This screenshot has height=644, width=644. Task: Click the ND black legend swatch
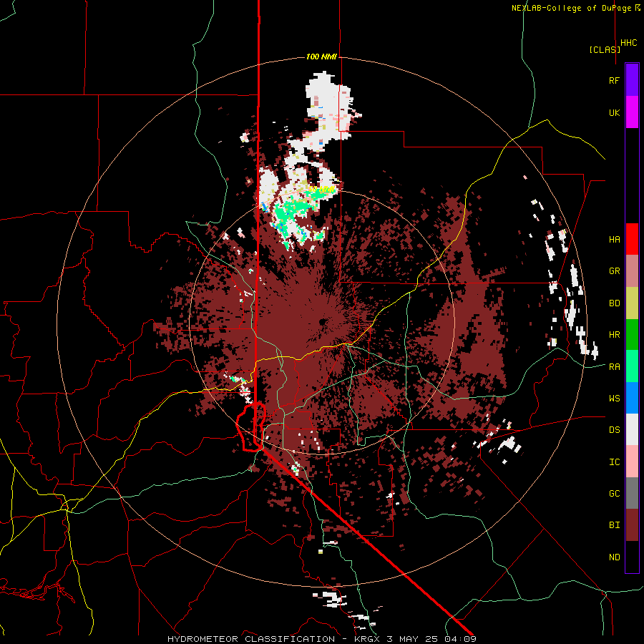tap(632, 557)
